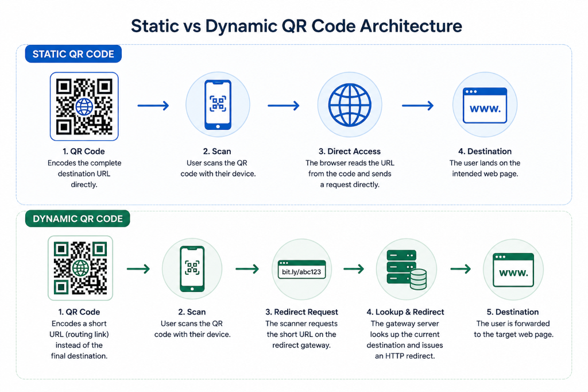Click the title 'Static vs Dynamic QR Code Architecture'
Image resolution: width=588 pixels, height=392 pixels.
296,26
